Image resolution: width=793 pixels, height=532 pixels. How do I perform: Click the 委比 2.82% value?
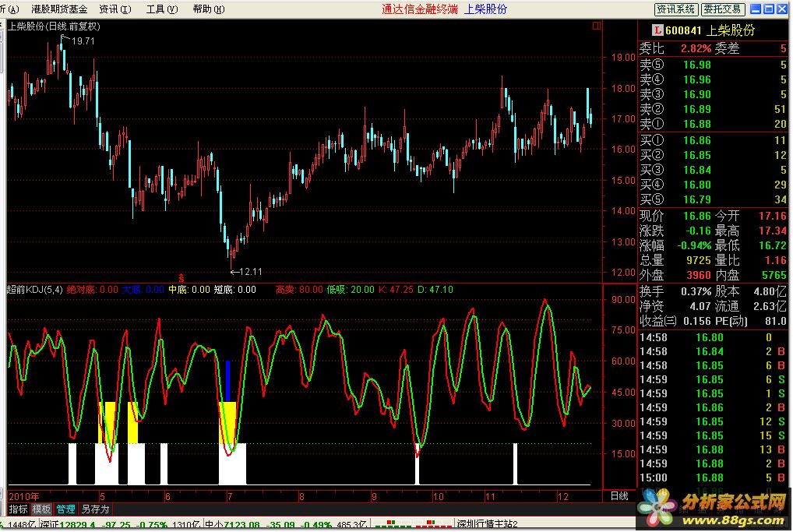coord(696,48)
